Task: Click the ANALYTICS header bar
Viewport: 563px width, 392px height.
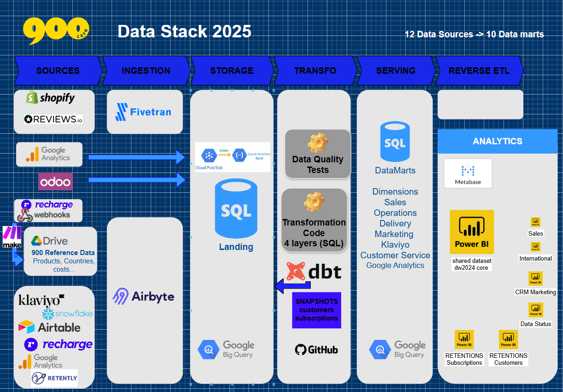Action: point(497,142)
